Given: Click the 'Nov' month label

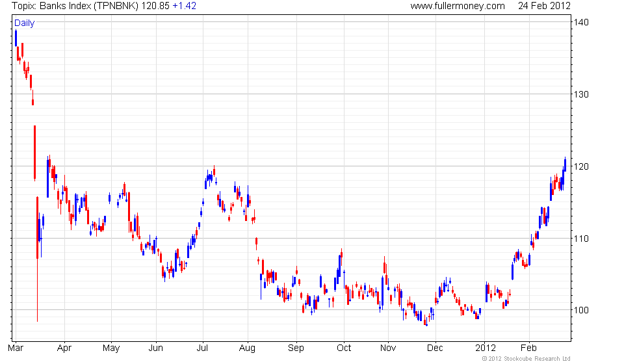Looking at the screenshot, I should [388, 348].
